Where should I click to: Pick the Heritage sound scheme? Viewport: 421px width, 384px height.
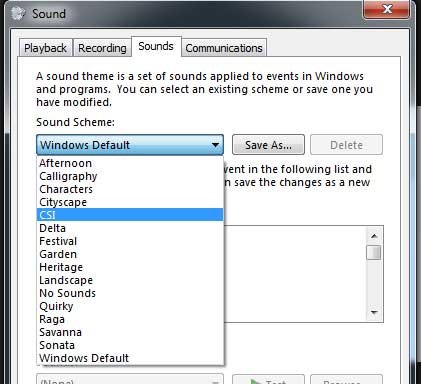(x=130, y=267)
